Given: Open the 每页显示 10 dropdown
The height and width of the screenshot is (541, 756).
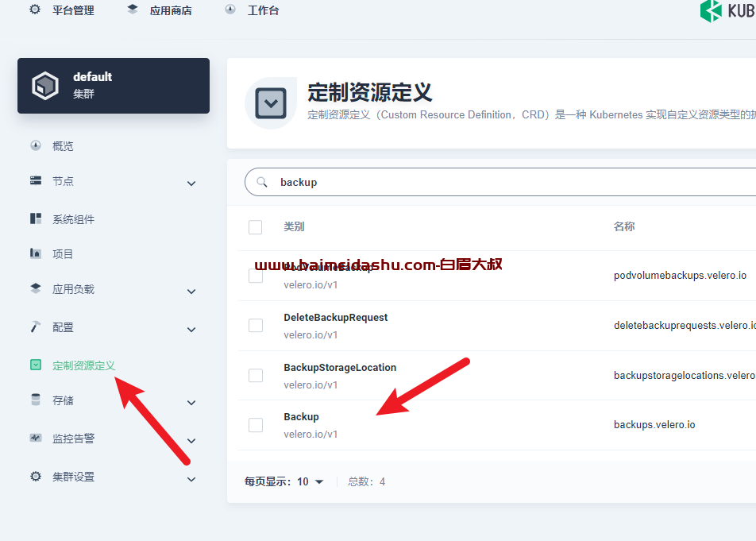Looking at the screenshot, I should [x=310, y=481].
